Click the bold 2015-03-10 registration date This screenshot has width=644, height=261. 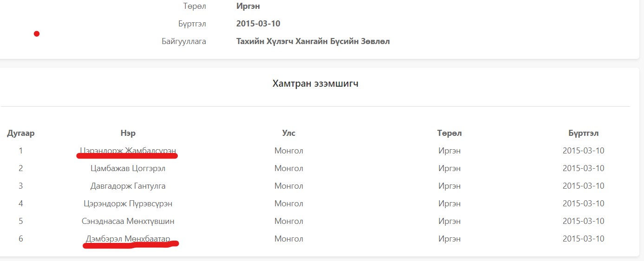coord(258,24)
